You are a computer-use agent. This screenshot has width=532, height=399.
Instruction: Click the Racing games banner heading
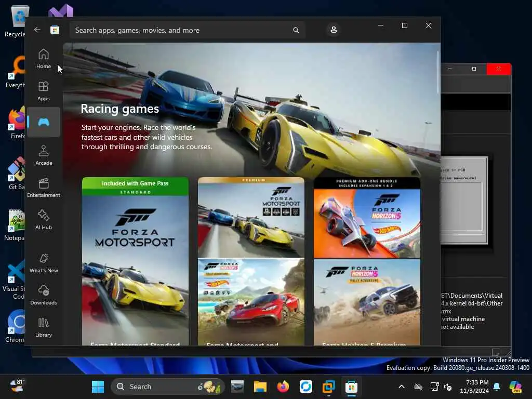tap(120, 109)
